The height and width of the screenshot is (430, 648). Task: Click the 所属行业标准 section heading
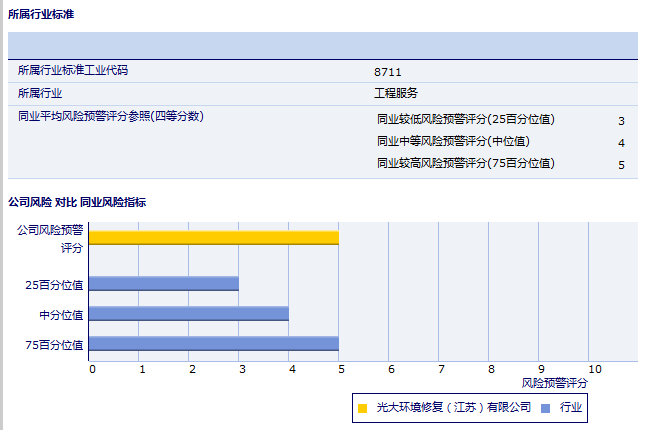pos(40,14)
